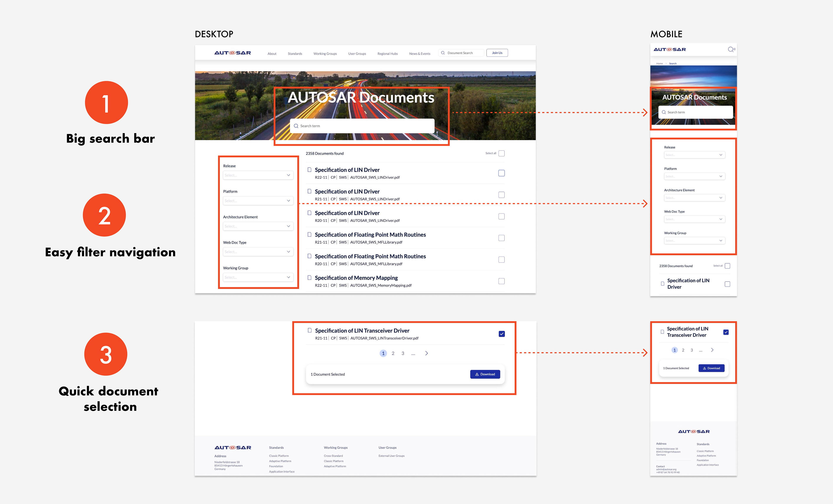Open the mobile Web Doc Type dropdown
The image size is (833, 504).
pos(694,219)
